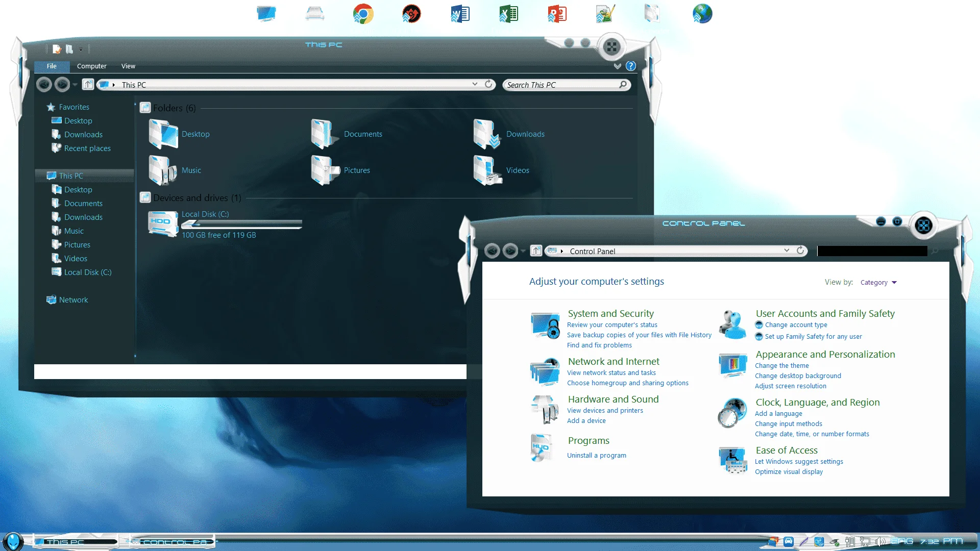This screenshot has height=551, width=980.
Task: Refresh the Control Panel address bar
Action: tap(800, 251)
